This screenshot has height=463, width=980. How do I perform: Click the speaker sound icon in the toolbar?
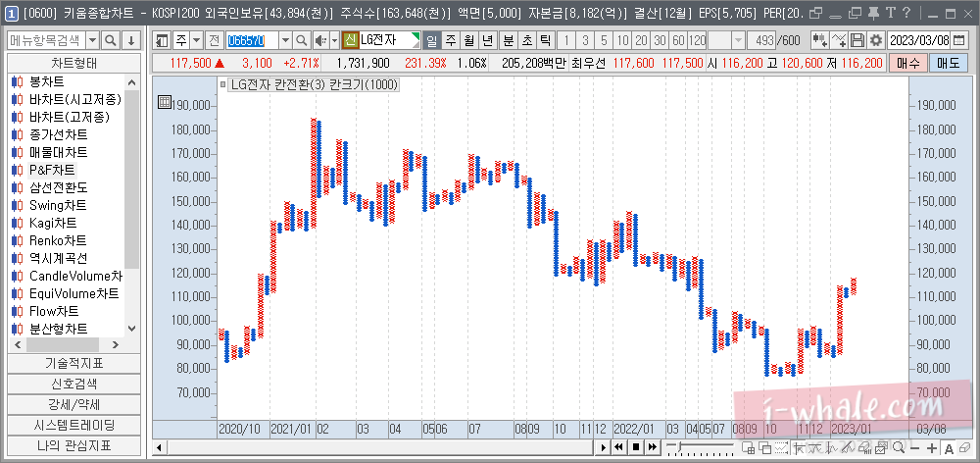tap(320, 40)
